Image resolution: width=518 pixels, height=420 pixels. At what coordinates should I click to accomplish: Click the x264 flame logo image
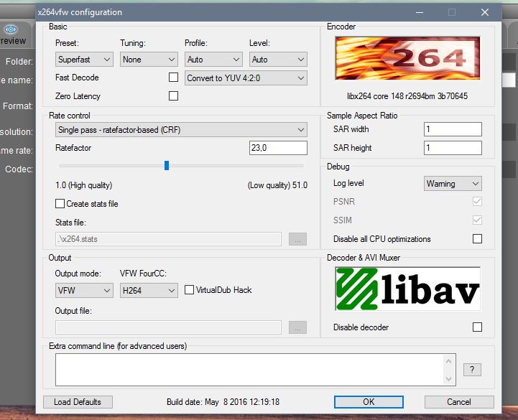click(407, 58)
